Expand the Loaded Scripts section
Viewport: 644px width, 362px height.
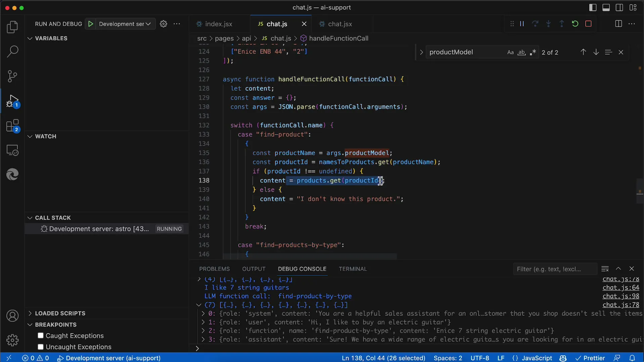[60, 313]
